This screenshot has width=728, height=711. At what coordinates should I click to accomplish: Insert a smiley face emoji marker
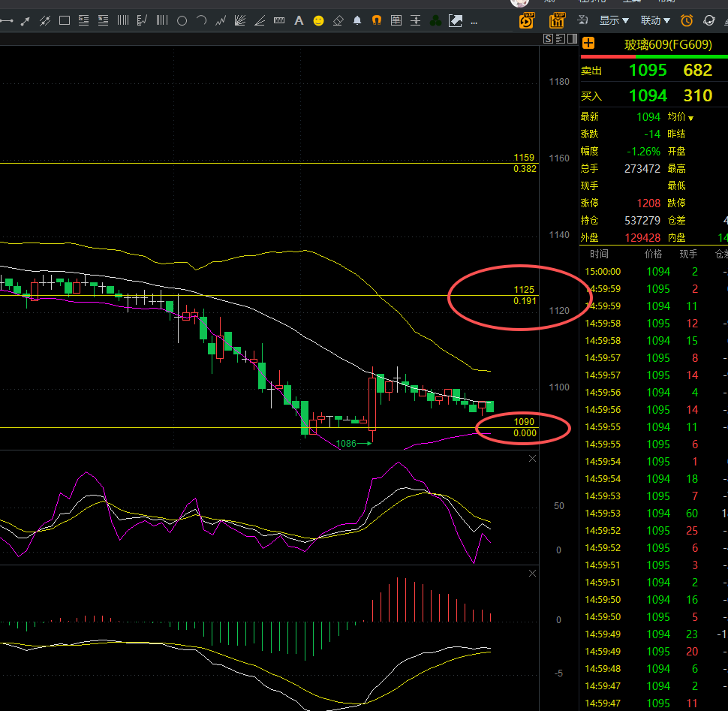click(x=318, y=21)
